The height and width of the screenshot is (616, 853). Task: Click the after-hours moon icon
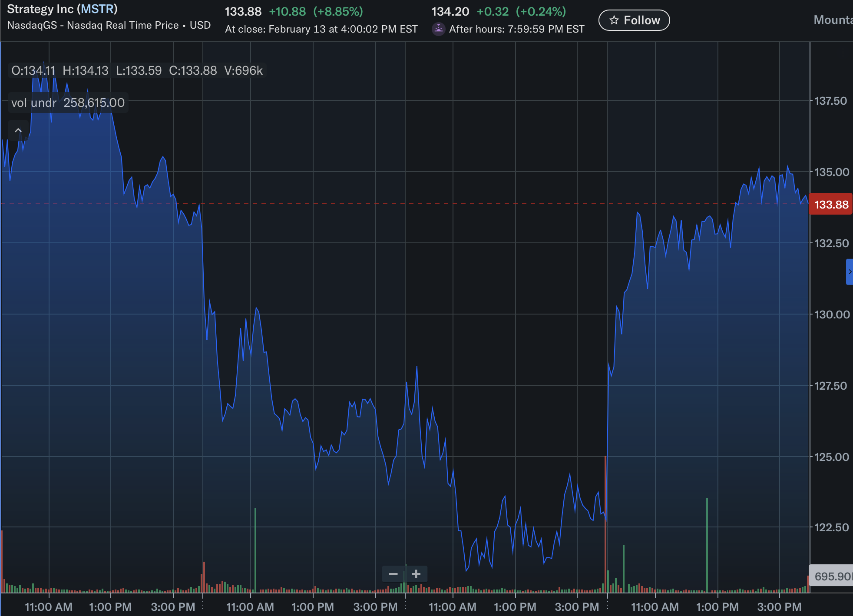tap(439, 29)
